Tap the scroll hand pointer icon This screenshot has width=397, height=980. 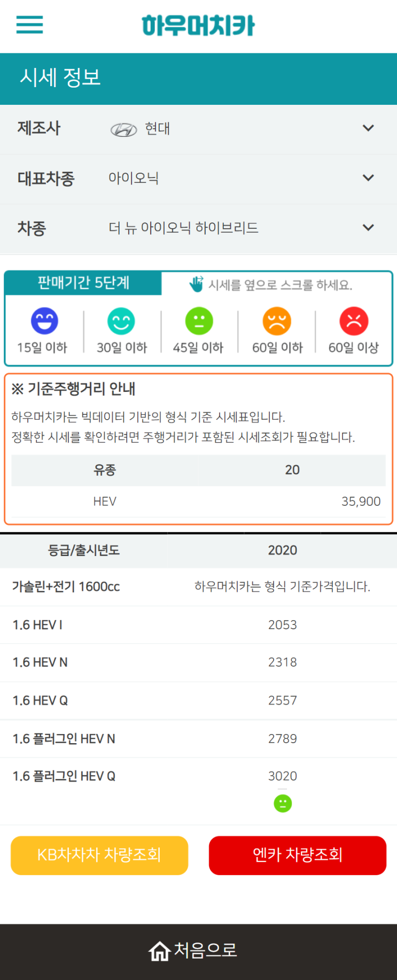click(197, 284)
